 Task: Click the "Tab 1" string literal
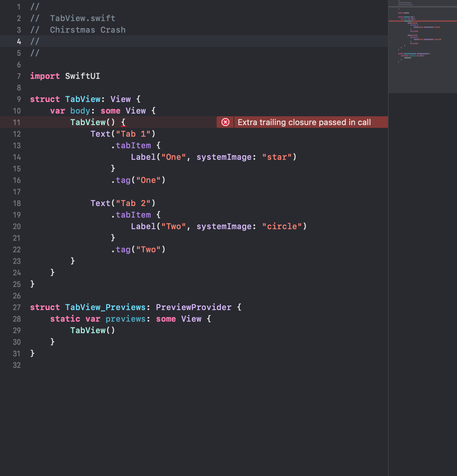pos(133,134)
